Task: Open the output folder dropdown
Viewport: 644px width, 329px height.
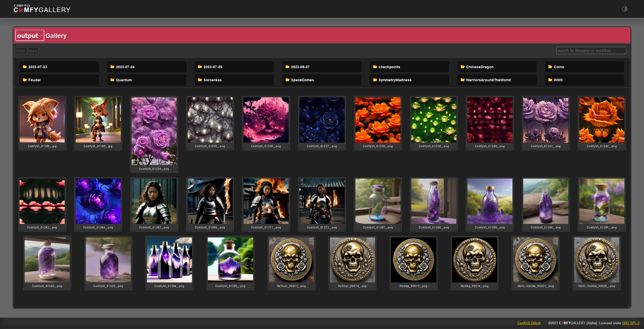Action: [x=29, y=35]
